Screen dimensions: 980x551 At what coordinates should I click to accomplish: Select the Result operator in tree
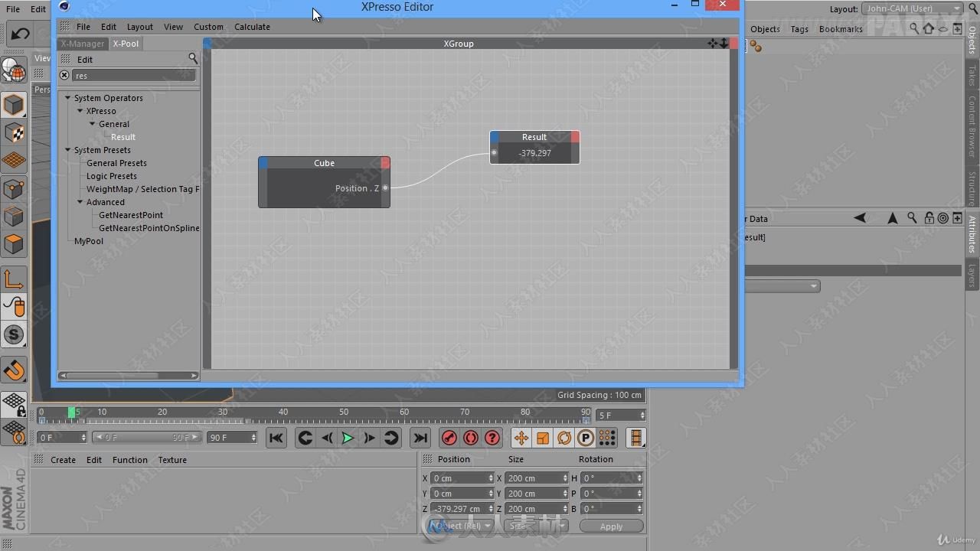click(x=123, y=137)
